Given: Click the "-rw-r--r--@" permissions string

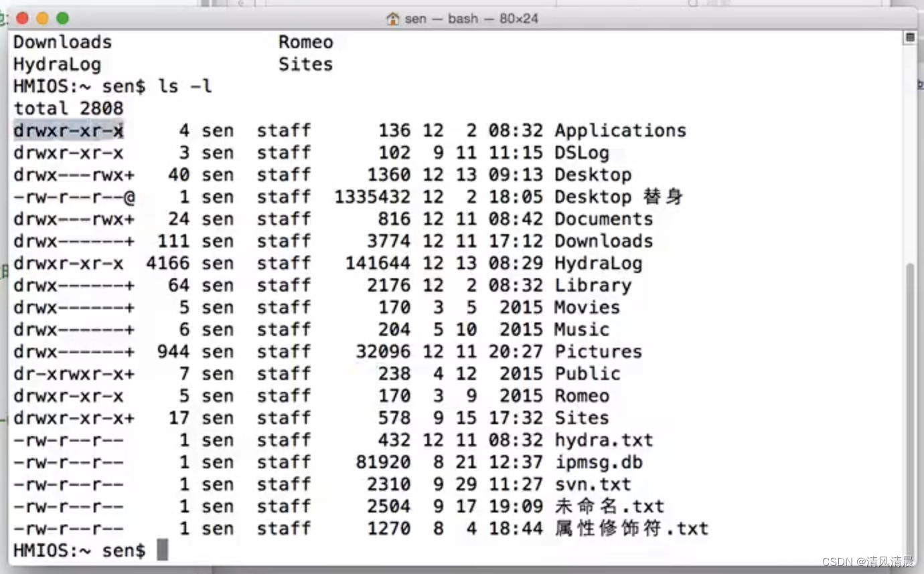Looking at the screenshot, I should tap(74, 197).
